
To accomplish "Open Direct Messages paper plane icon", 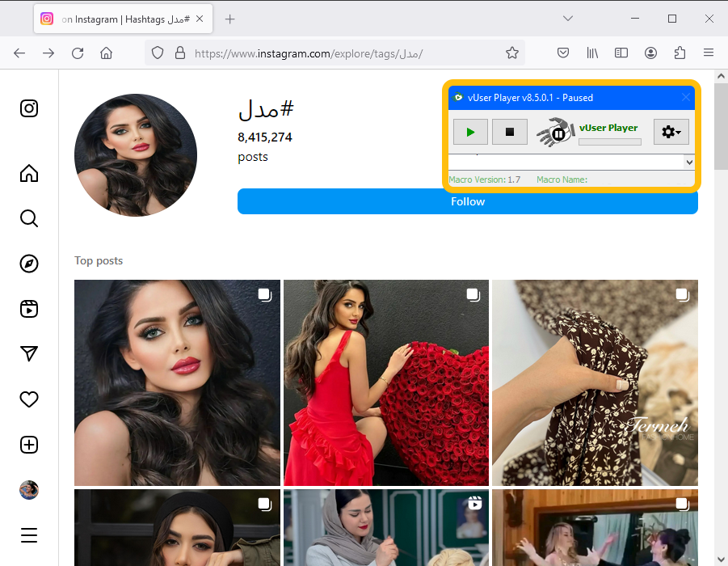I will tap(29, 353).
